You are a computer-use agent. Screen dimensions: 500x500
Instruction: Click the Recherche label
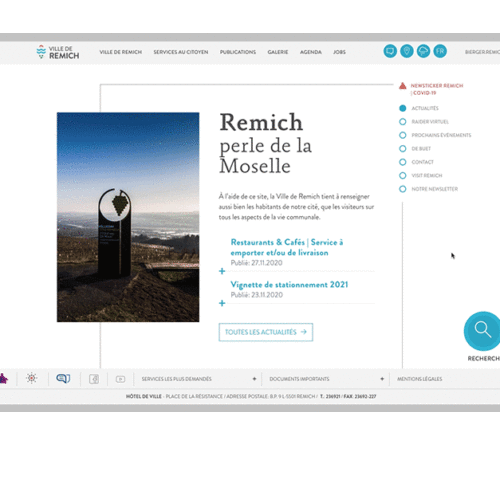pyautogui.click(x=483, y=358)
